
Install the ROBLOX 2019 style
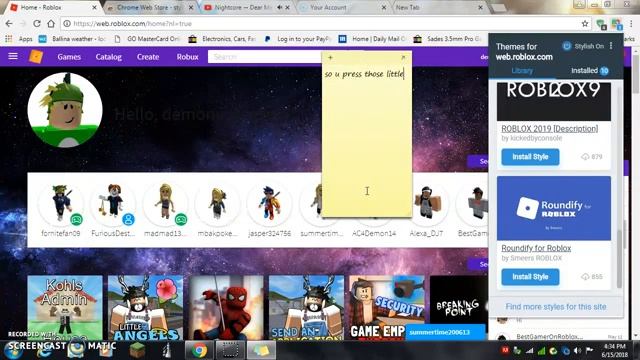[530, 157]
